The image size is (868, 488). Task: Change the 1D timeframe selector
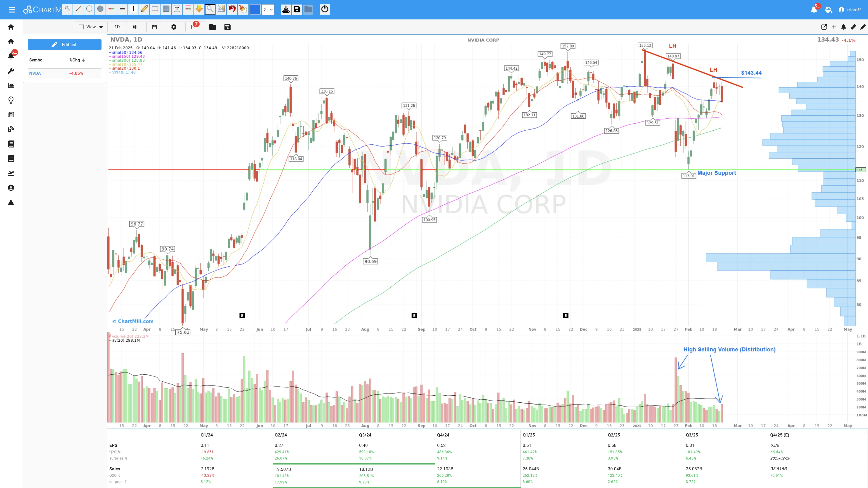point(117,27)
